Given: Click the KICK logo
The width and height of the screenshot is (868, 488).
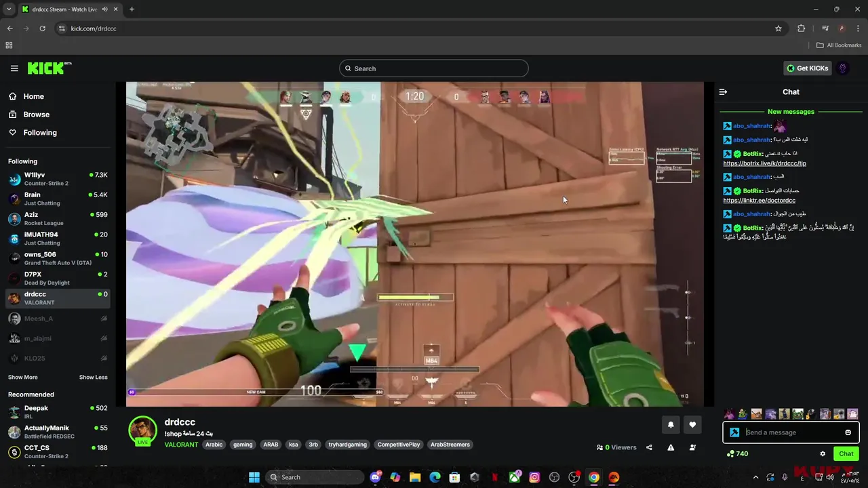Looking at the screenshot, I should [50, 68].
